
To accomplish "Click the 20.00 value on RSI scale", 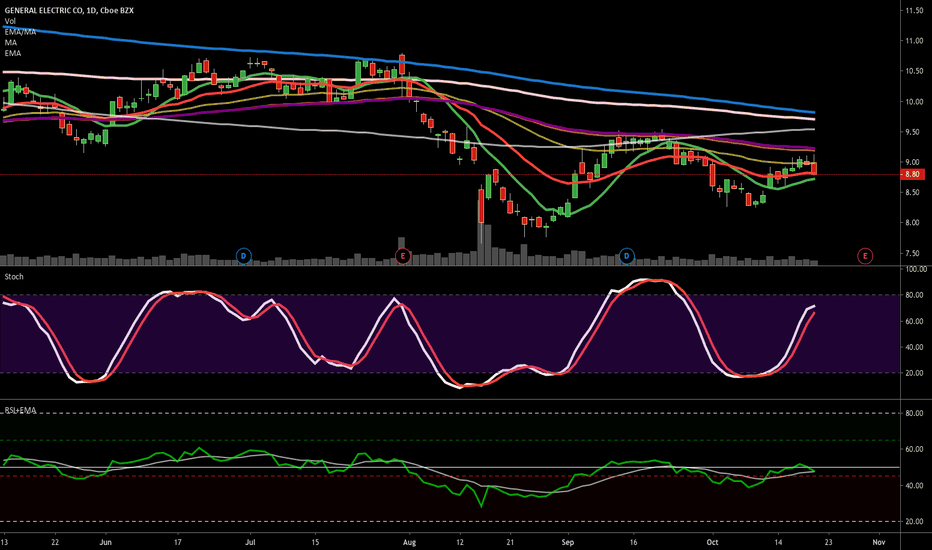I will (914, 521).
